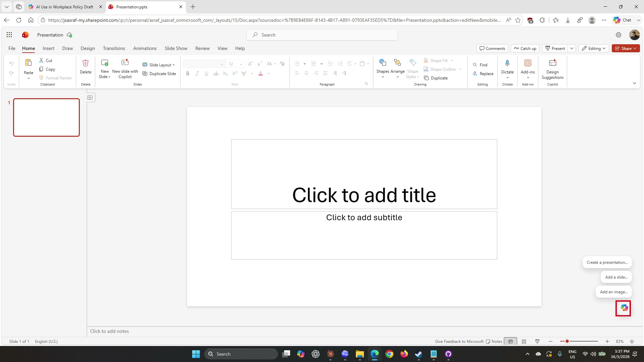Open the Slide Show tab
Image resolution: width=644 pixels, height=362 pixels.
click(x=176, y=48)
